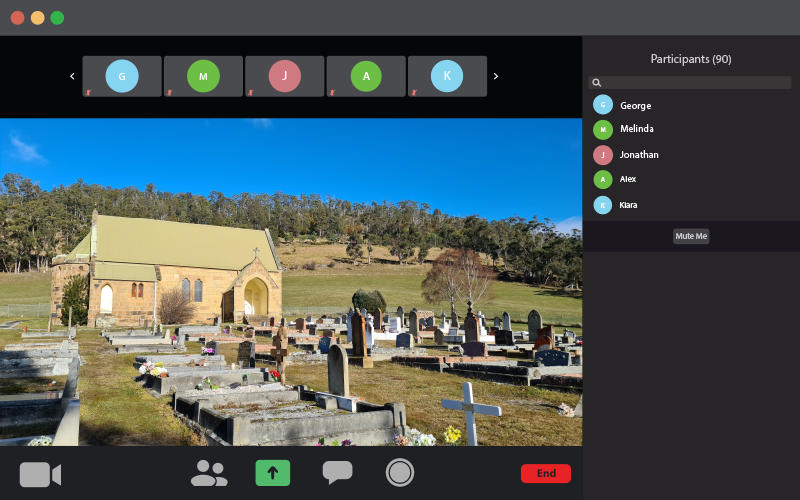Select George in the participants list
Viewport: 800px width, 500px height.
click(x=635, y=105)
